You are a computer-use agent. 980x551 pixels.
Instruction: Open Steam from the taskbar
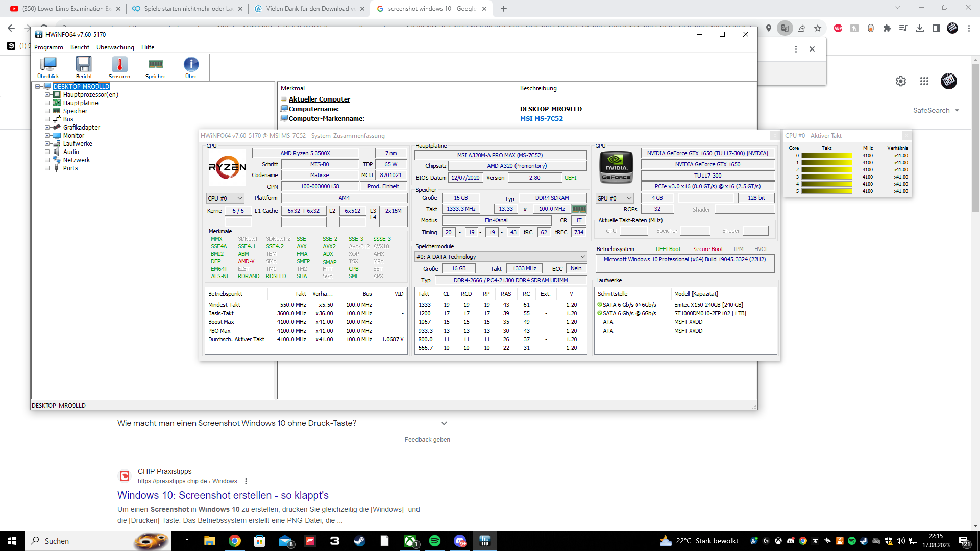point(359,541)
